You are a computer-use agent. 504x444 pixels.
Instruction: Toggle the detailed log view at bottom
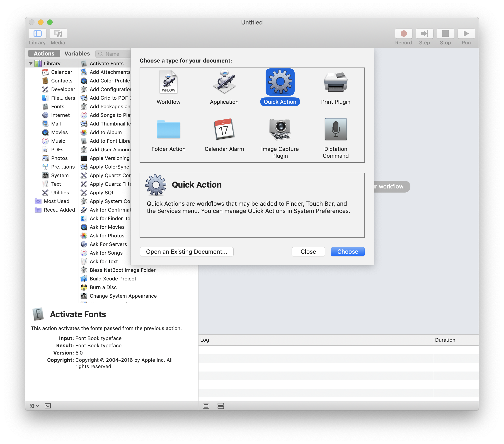point(220,406)
